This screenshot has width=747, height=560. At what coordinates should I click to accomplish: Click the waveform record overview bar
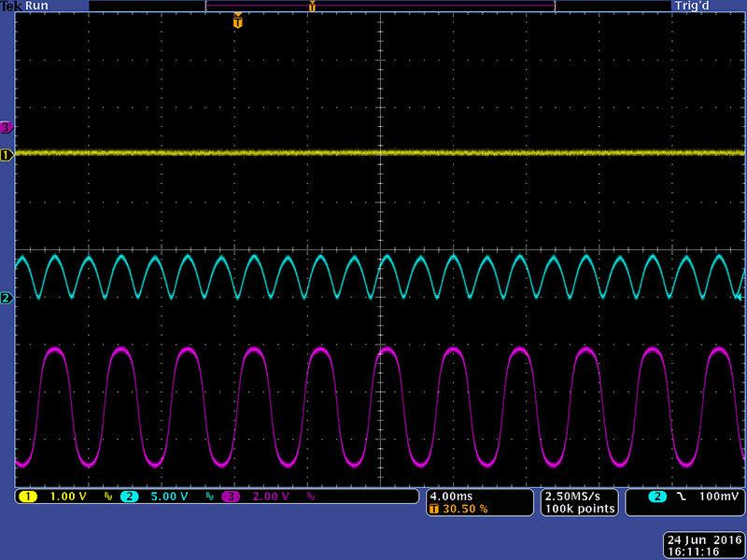(380, 6)
